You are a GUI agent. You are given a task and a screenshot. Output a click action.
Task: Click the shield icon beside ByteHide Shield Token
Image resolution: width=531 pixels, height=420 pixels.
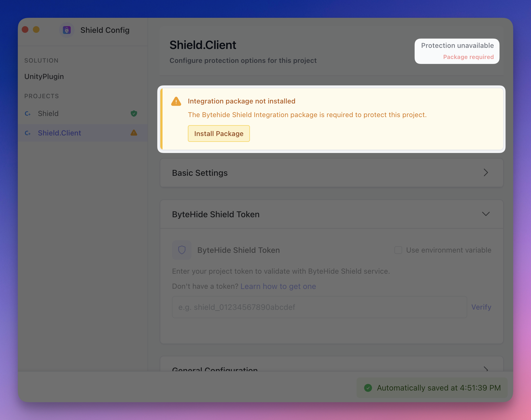pos(182,250)
